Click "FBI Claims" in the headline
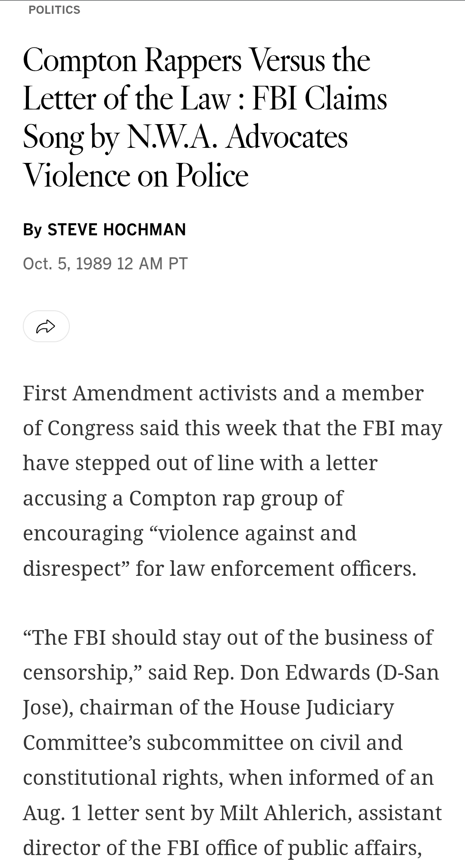Screen dimensions: 465x868 pyautogui.click(x=319, y=99)
